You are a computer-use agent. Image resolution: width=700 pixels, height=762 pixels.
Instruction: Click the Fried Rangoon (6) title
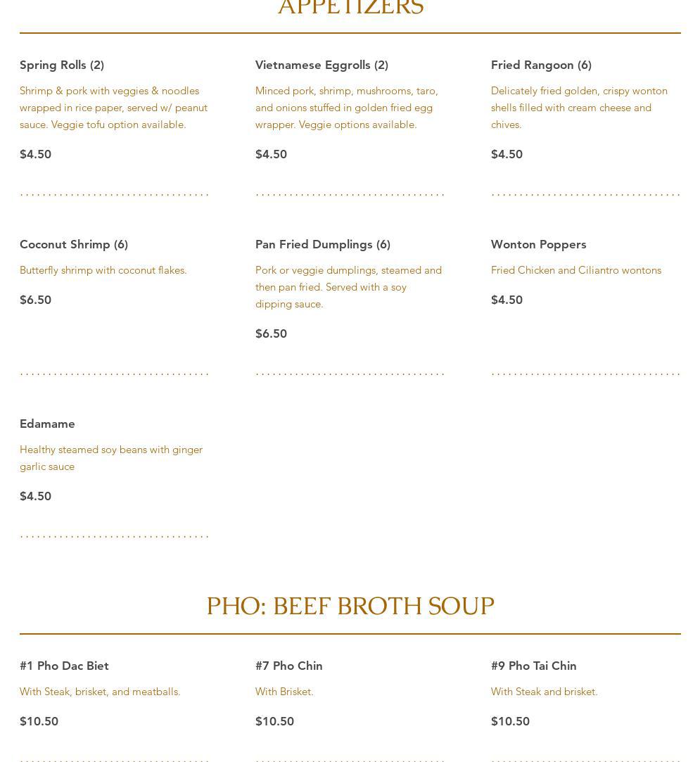coord(541,65)
